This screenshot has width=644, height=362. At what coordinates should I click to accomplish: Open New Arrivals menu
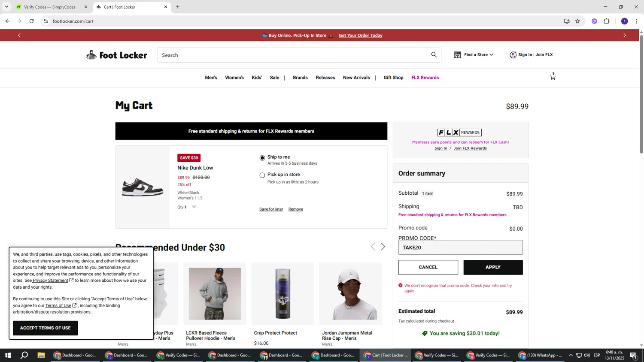click(x=356, y=78)
